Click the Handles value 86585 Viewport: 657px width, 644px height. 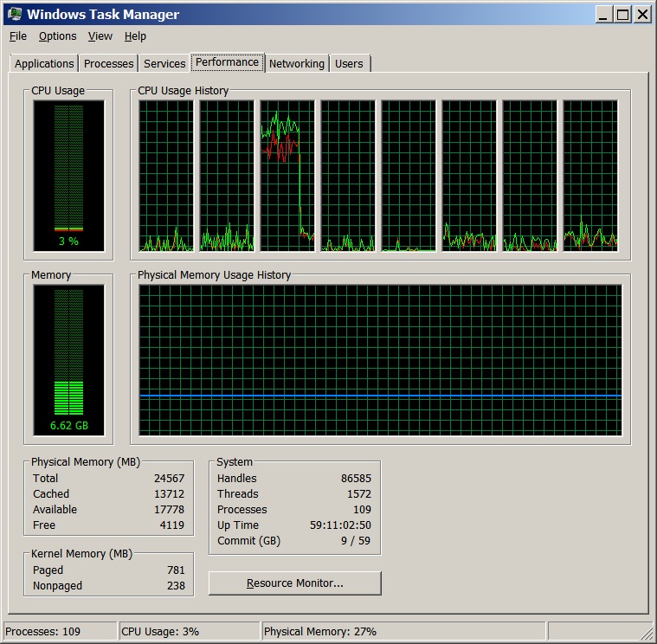[356, 478]
